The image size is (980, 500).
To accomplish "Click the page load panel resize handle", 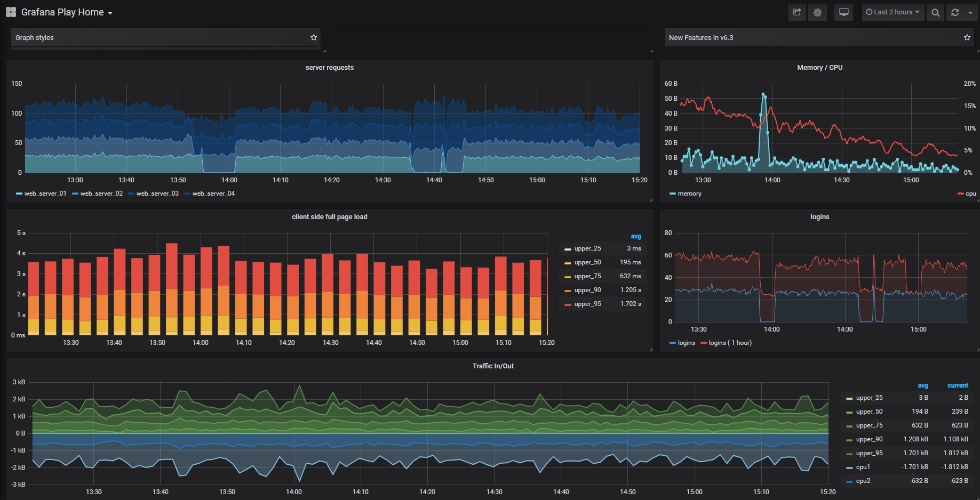I will click(651, 349).
